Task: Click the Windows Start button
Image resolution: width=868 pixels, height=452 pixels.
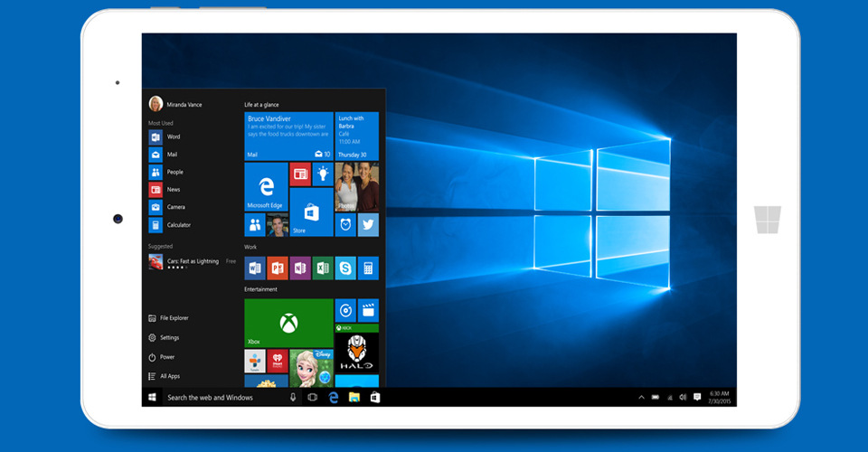Action: pyautogui.click(x=152, y=397)
